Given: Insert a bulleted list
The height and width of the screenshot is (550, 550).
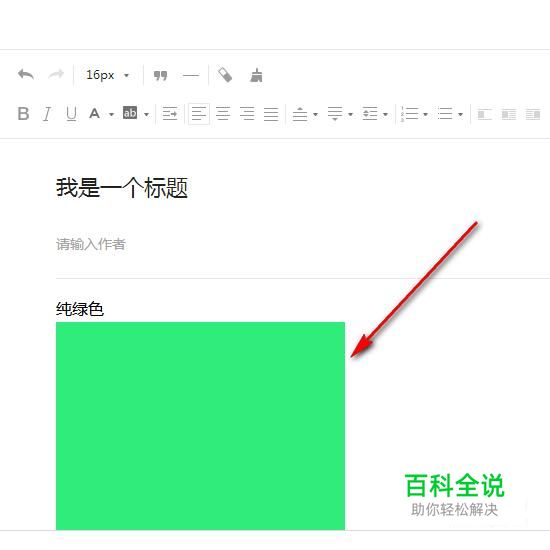Looking at the screenshot, I should pos(445,114).
